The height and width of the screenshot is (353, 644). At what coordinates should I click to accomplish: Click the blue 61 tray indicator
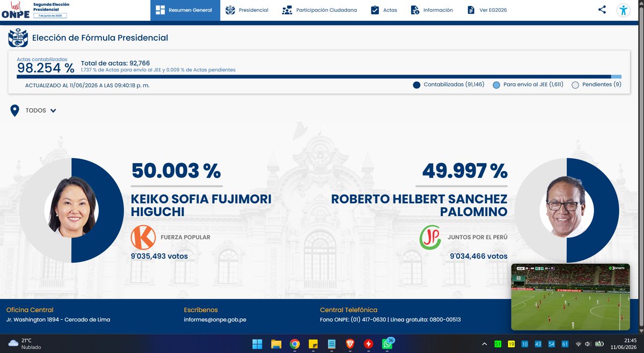[565, 344]
